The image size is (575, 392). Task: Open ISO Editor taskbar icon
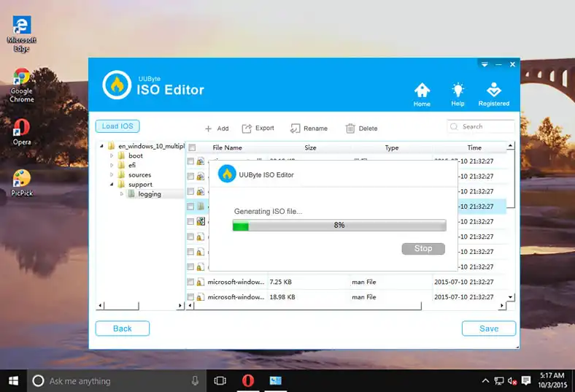[x=275, y=381]
